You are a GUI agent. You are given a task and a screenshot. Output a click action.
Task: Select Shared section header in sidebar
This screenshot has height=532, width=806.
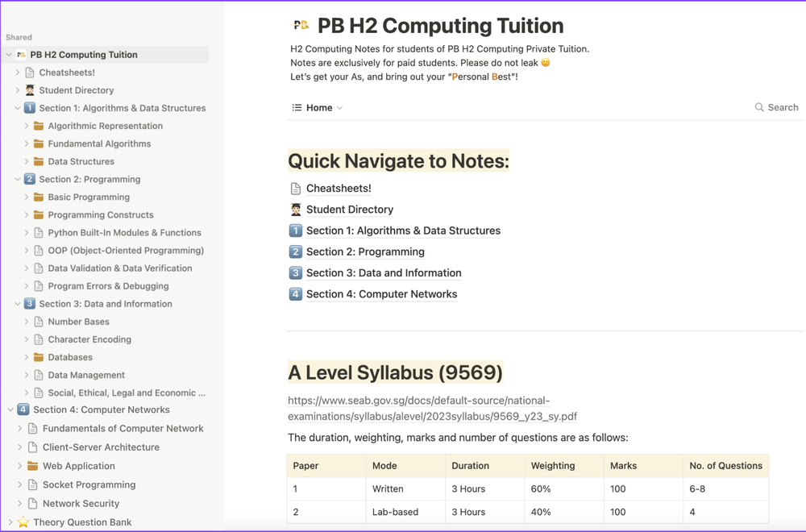point(19,37)
